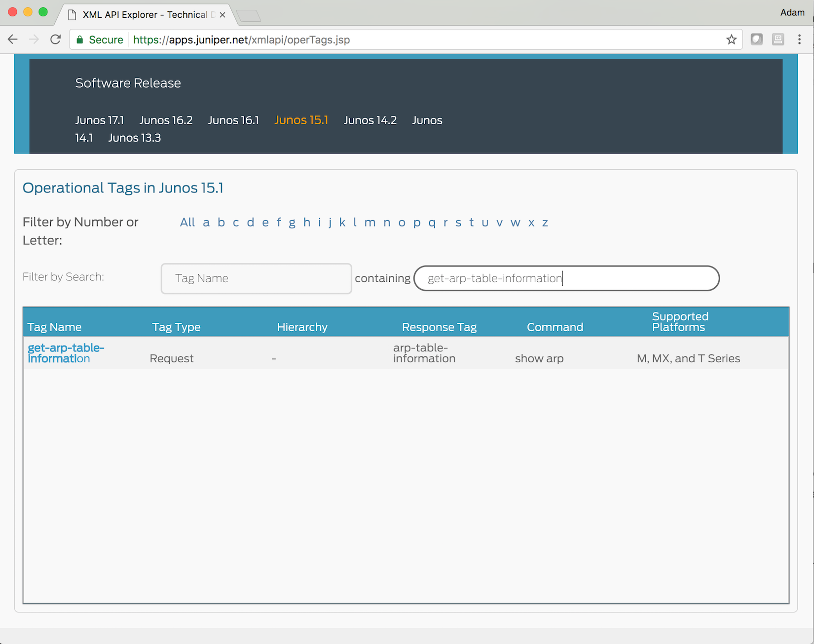Filter tags by letter q
The width and height of the screenshot is (814, 644).
[432, 223]
